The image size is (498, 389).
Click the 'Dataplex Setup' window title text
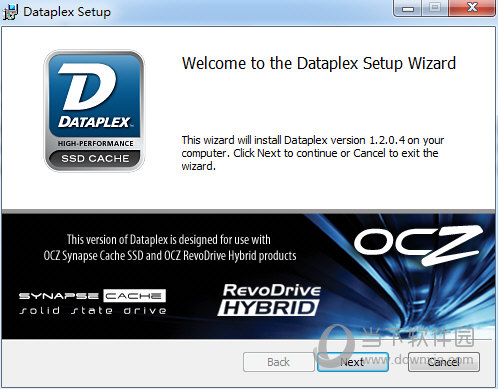[x=67, y=12]
